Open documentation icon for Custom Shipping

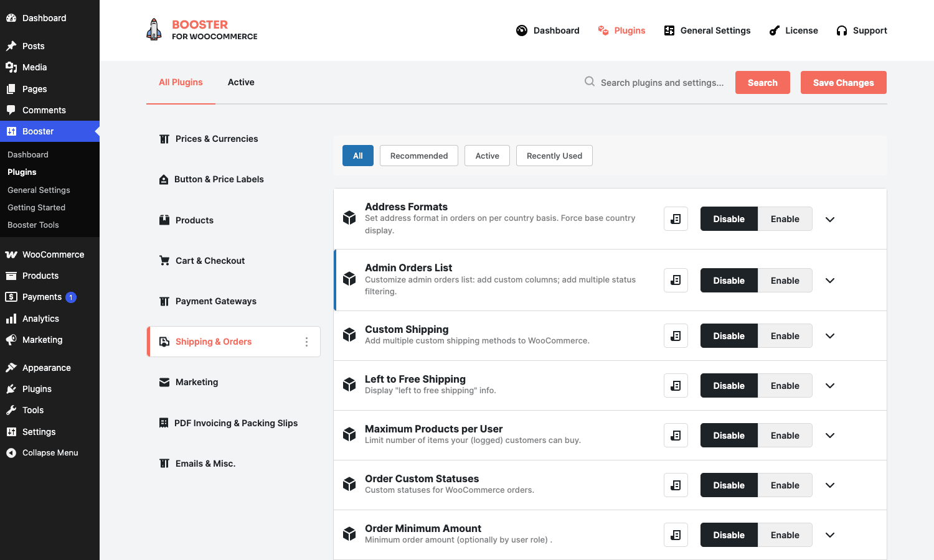coord(676,336)
